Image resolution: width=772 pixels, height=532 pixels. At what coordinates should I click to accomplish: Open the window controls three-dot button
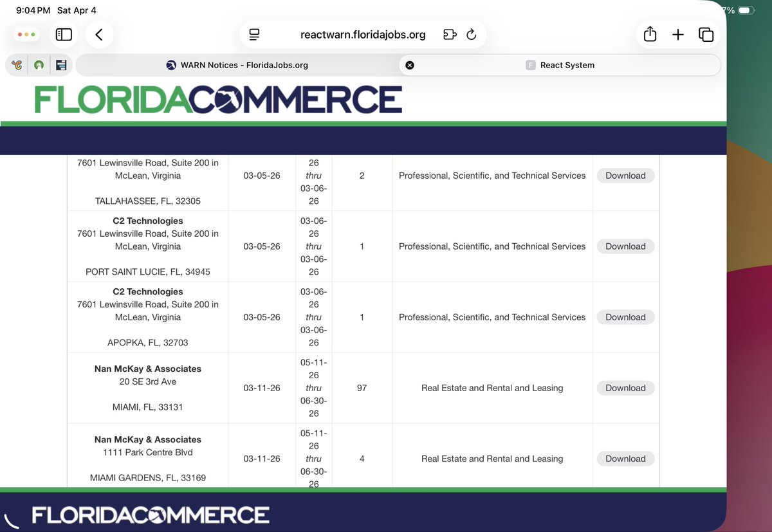click(27, 35)
